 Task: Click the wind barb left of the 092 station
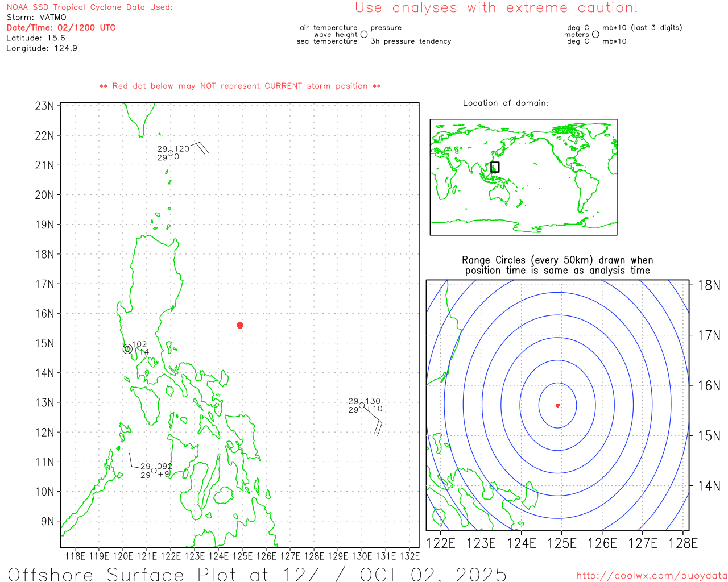coord(134,460)
